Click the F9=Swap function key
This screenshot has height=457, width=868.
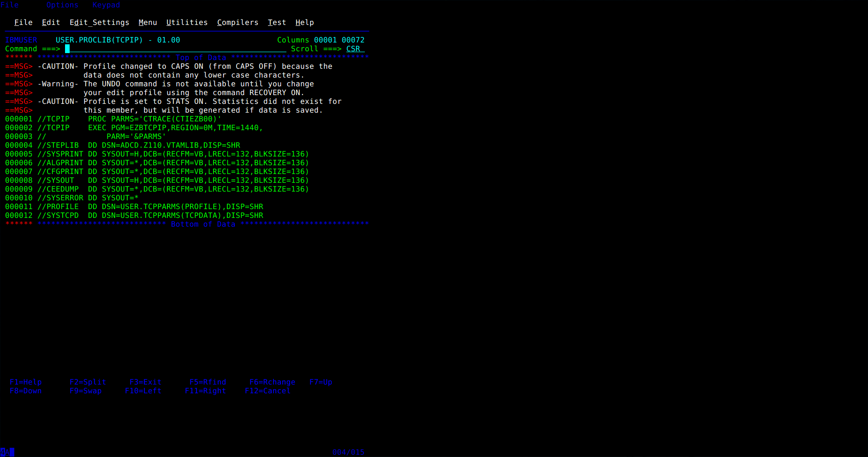tap(85, 391)
